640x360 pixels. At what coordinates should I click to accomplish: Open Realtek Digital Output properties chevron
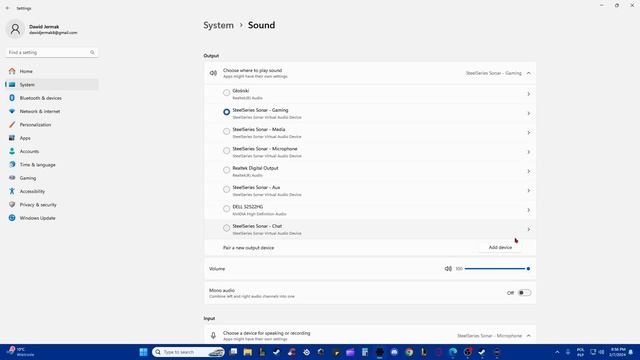click(529, 171)
